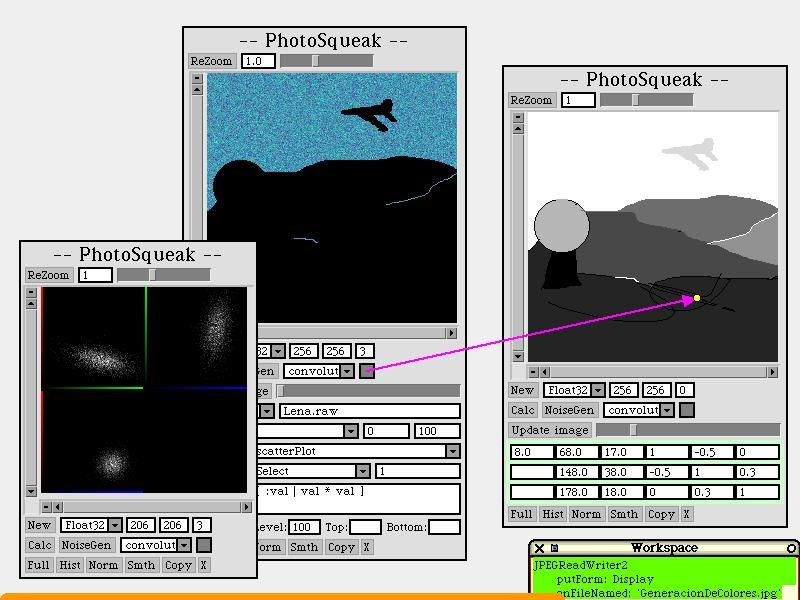Open convolut dropdown in middle window
The image size is (800, 600).
pyautogui.click(x=347, y=371)
